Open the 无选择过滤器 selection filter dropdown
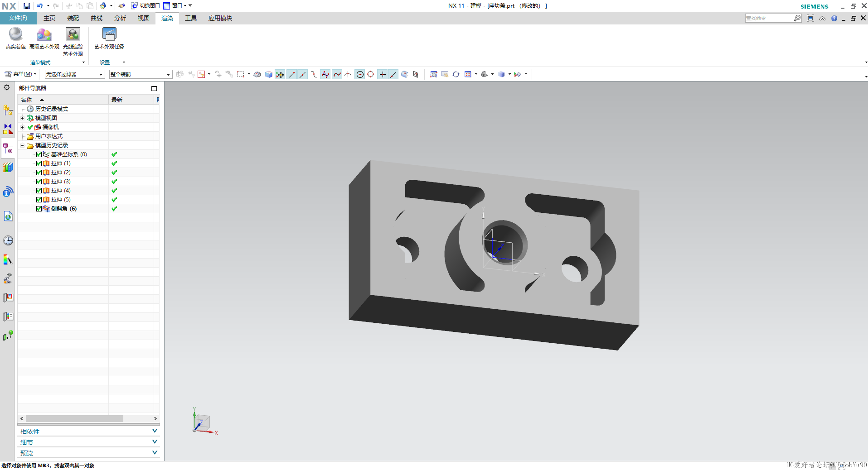868x470 pixels. 74,74
